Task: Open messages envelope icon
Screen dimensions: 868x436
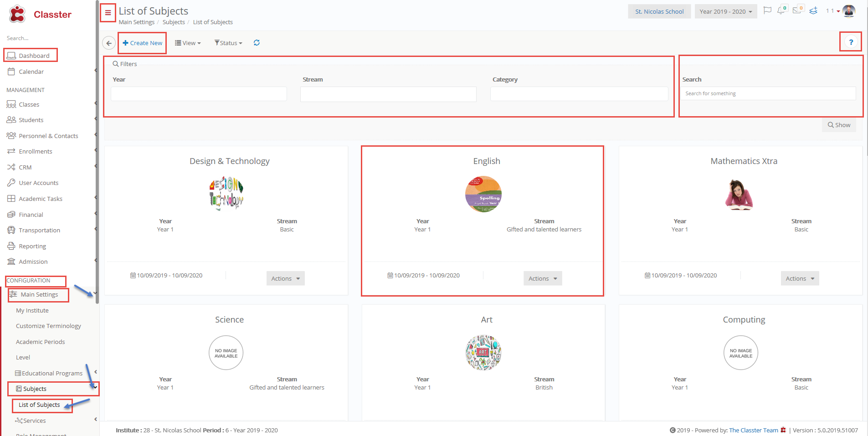Action: 797,10
